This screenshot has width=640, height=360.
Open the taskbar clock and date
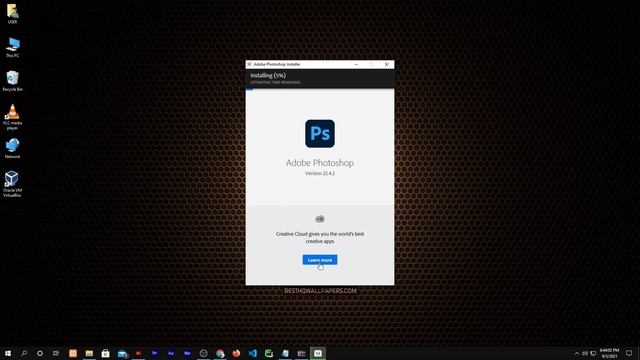(x=609, y=353)
